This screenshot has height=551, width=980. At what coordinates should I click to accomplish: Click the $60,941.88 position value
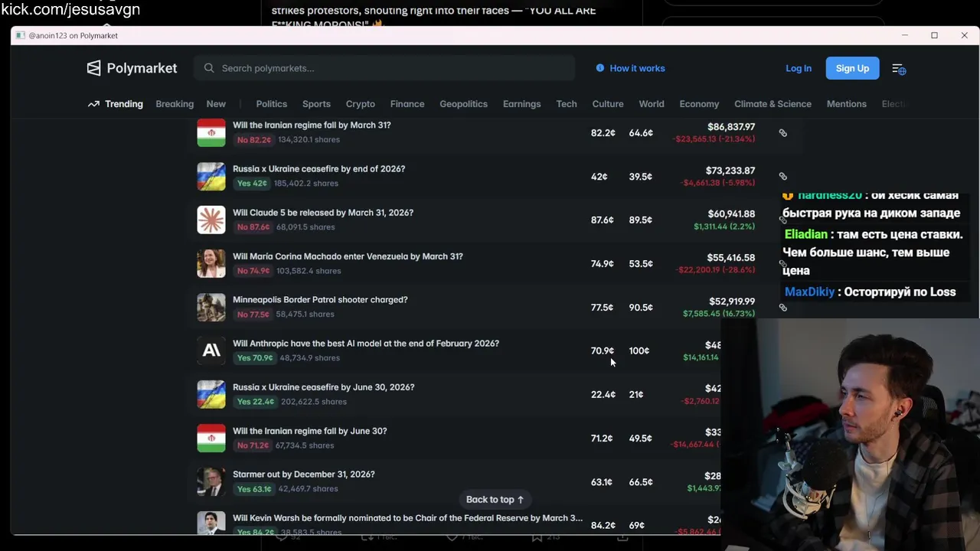tap(731, 214)
